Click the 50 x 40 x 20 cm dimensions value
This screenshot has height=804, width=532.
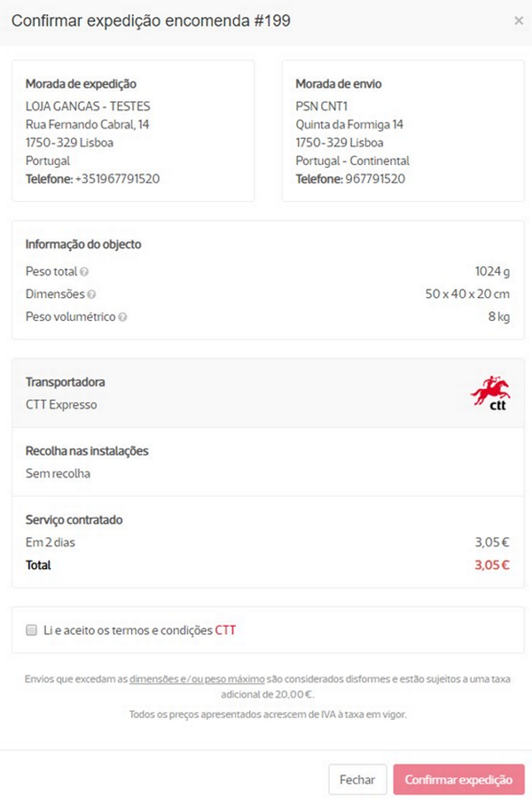(466, 294)
